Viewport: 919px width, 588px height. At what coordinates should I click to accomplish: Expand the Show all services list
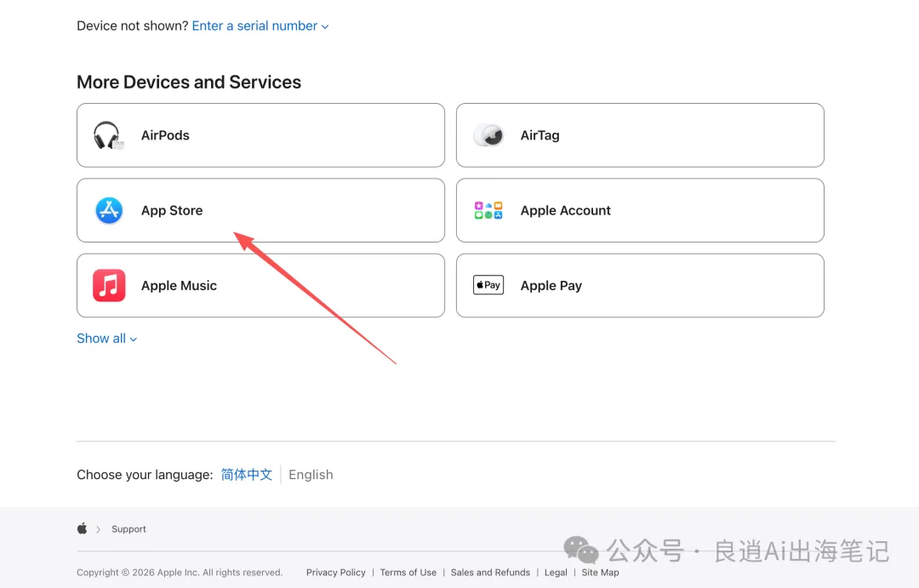click(106, 339)
